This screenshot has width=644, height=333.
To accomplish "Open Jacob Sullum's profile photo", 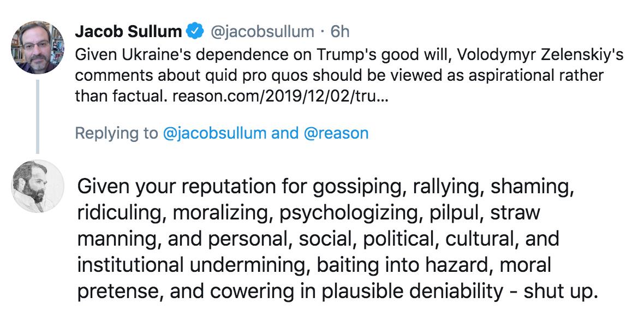I will 38,48.
